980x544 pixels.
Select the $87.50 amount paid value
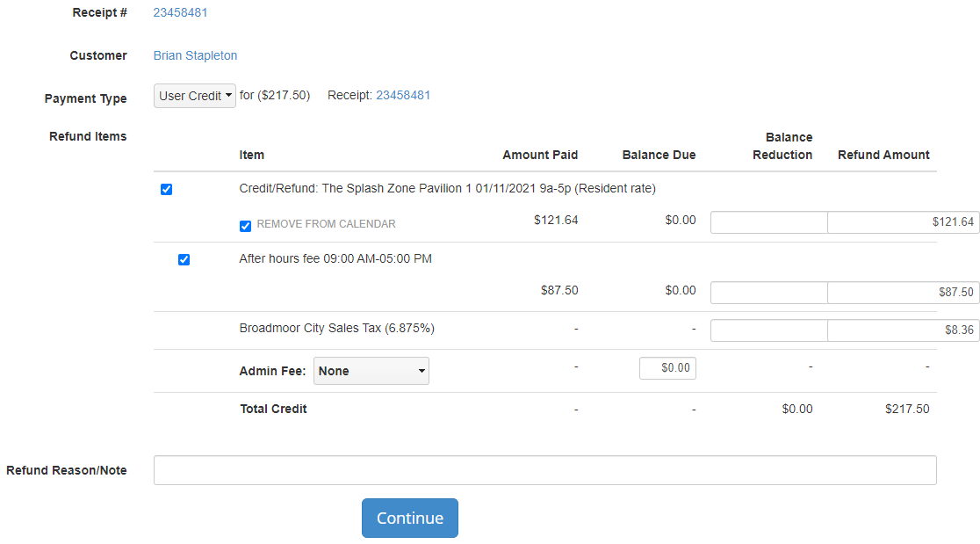coord(559,290)
